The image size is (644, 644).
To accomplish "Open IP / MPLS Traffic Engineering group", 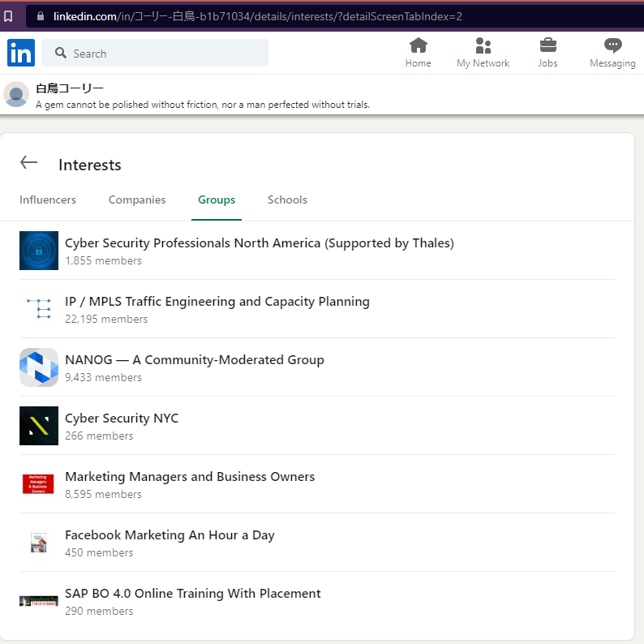I will (x=217, y=302).
